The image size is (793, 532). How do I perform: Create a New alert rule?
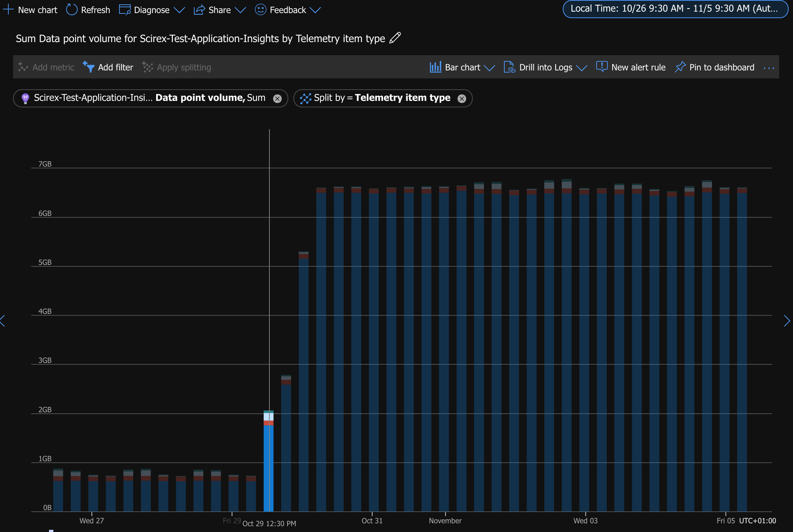coord(631,67)
